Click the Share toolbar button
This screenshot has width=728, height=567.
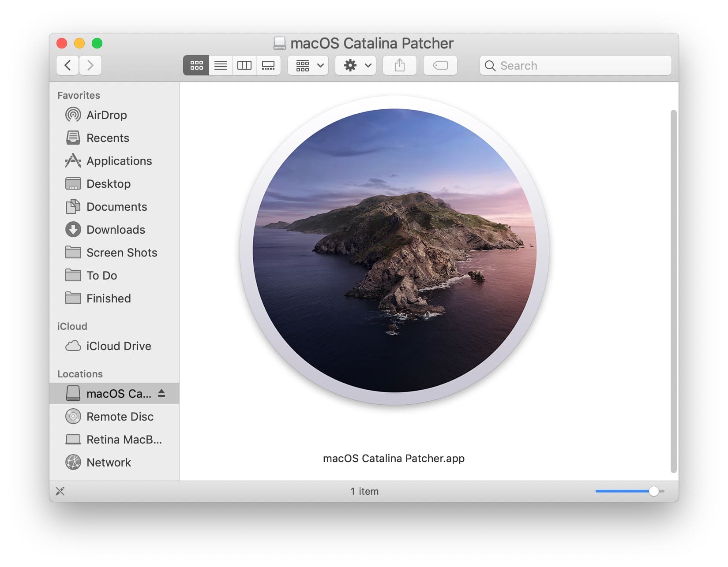coord(400,66)
